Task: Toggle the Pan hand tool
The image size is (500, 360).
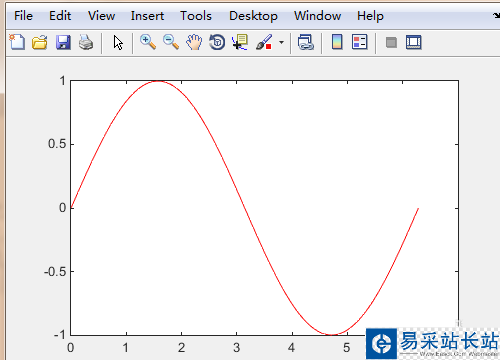Action: point(194,42)
